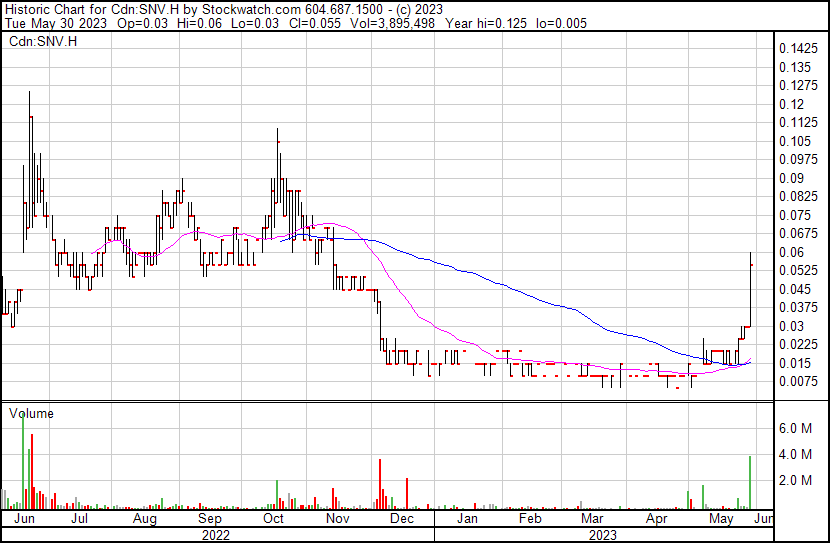Image resolution: width=830 pixels, height=543 pixels.
Task: Click the tallest green volume bar in June
Action: (22, 460)
